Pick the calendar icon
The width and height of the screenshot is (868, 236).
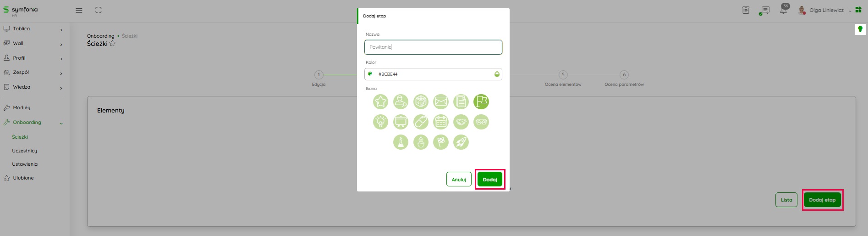[x=441, y=122]
